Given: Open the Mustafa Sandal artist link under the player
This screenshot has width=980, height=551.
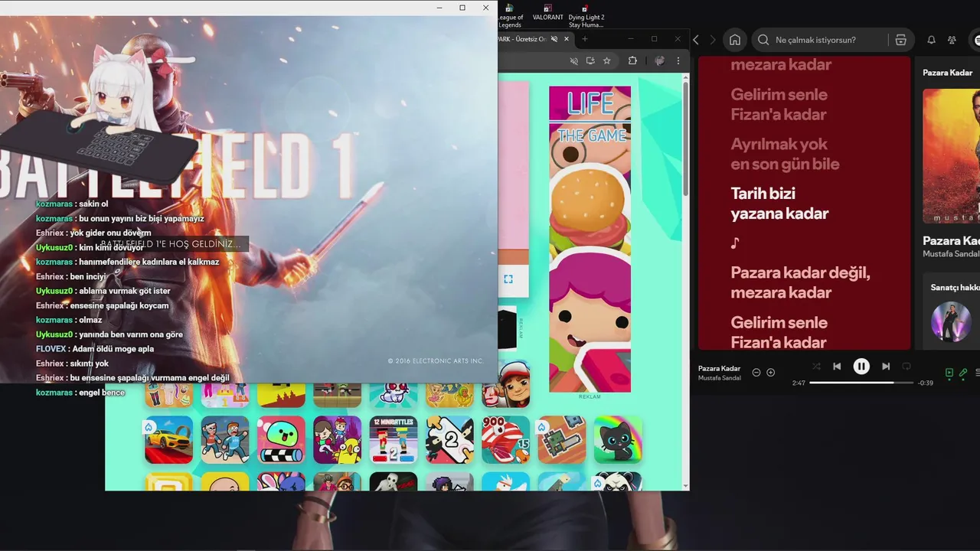Looking at the screenshot, I should pyautogui.click(x=719, y=378).
